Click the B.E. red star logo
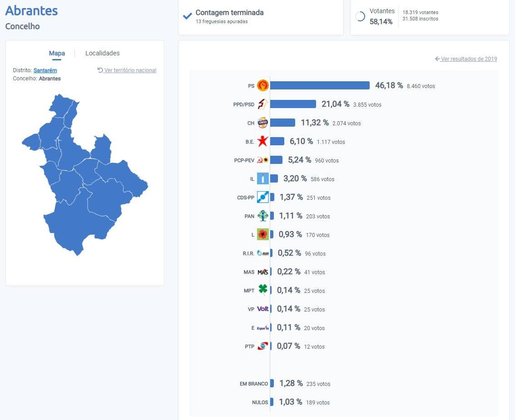Viewport: 515px width, 420px height. [262, 141]
